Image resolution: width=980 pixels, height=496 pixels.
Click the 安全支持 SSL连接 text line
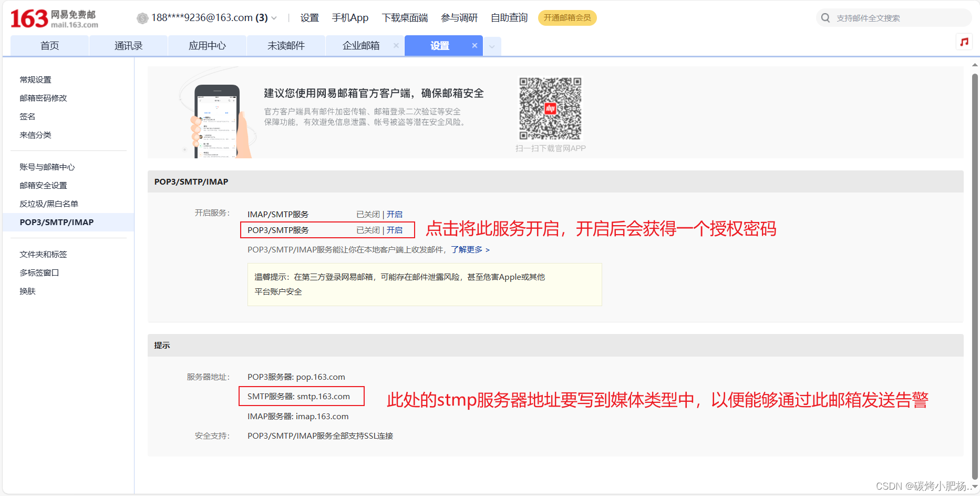pyautogui.click(x=321, y=436)
